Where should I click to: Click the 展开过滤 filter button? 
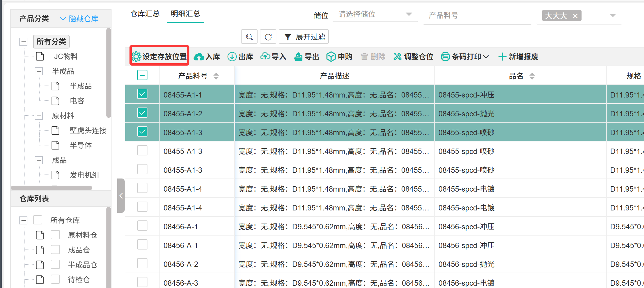click(x=304, y=37)
